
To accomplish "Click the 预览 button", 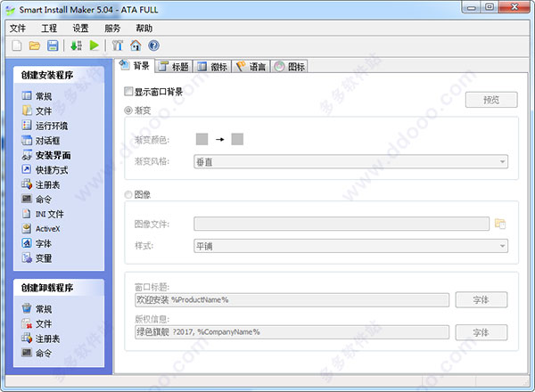I will pos(491,100).
